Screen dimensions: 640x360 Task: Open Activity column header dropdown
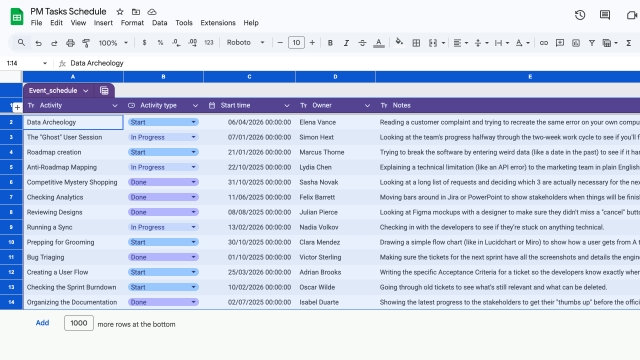coord(115,106)
